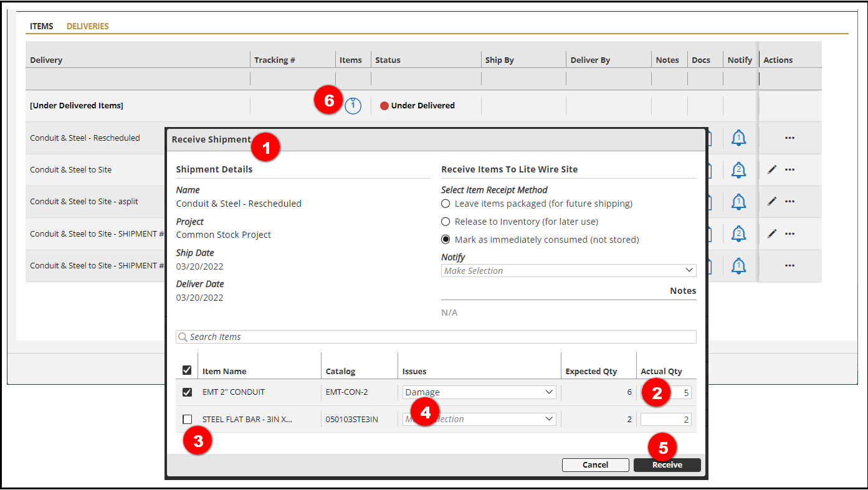Check the STEEL FLAT BAR item checkbox
The width and height of the screenshot is (868, 490).
coord(187,420)
